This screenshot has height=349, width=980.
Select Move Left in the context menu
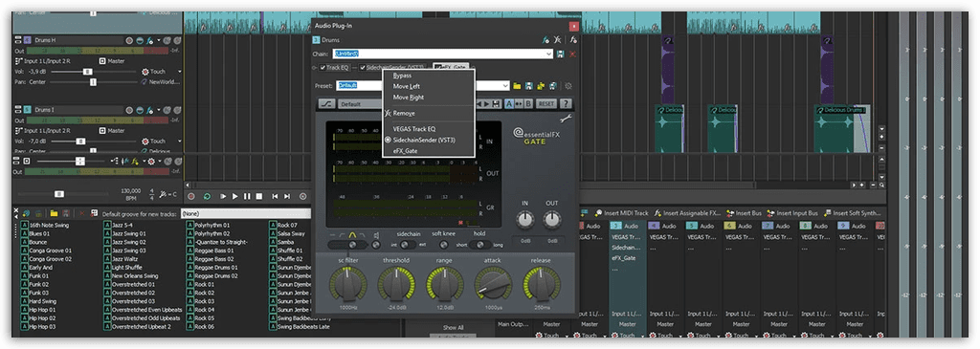coord(406,86)
